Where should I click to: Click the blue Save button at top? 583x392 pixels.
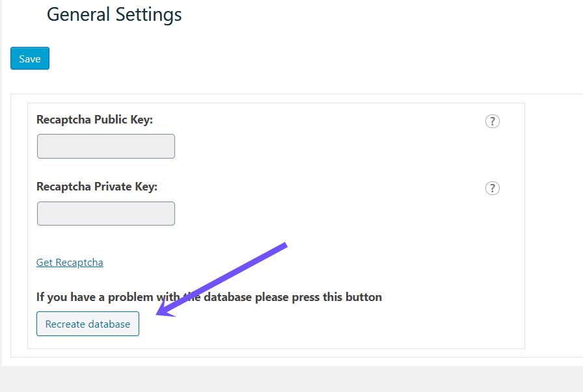coord(29,58)
